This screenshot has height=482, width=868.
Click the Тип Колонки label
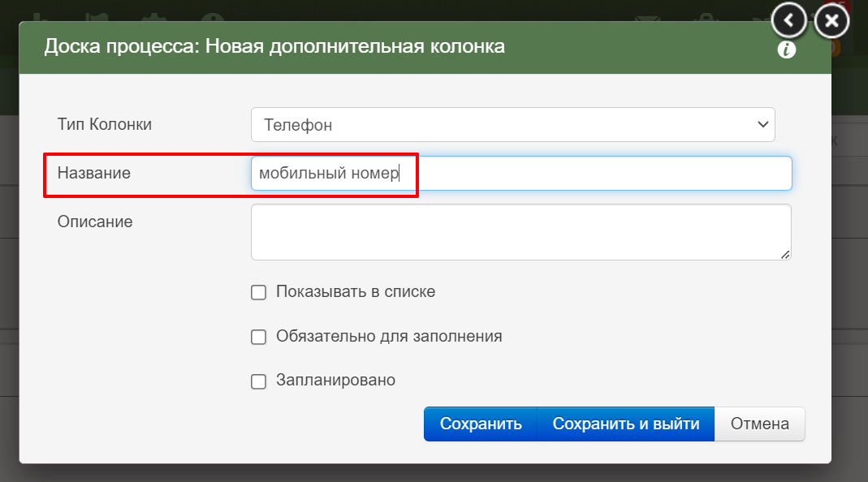[x=105, y=124]
